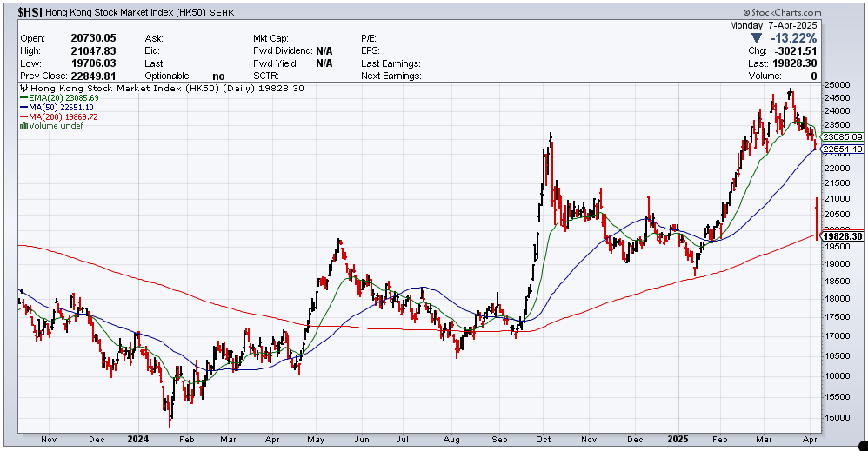Click the black dot at bottom-right corner
Image resolution: width=868 pixels, height=451 pixels.
pos(862,444)
